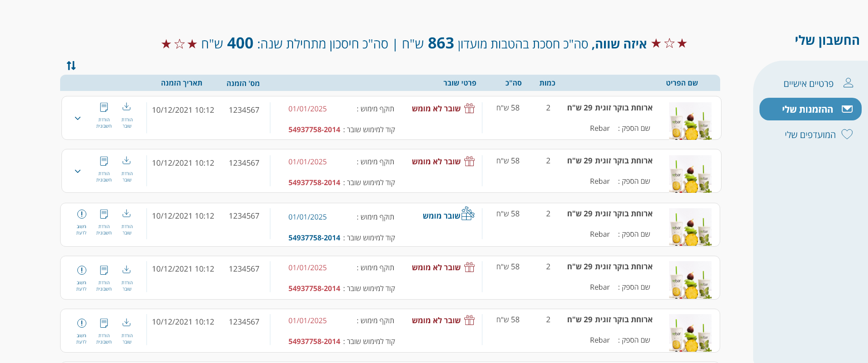Open My Favorites in the sidebar

[x=819, y=134]
